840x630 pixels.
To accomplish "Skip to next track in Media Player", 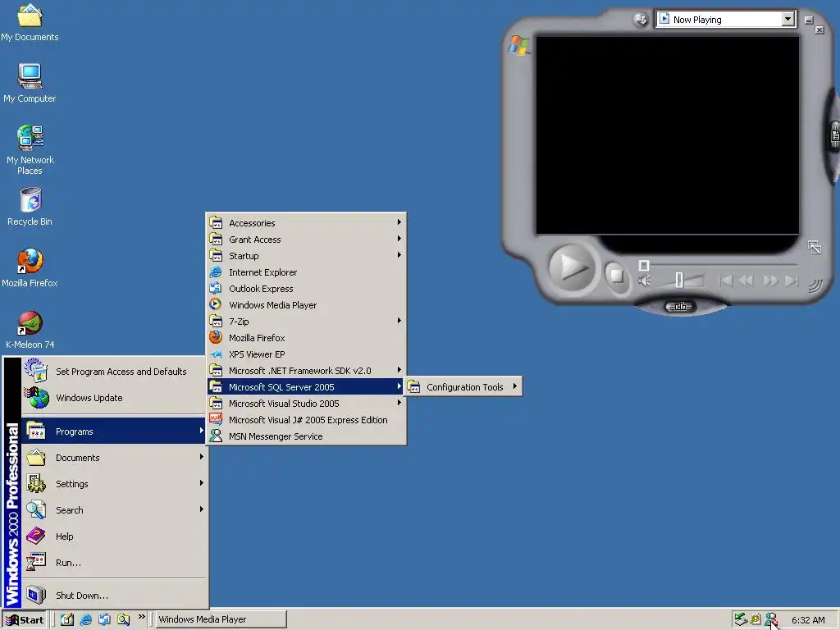I will pyautogui.click(x=792, y=281).
